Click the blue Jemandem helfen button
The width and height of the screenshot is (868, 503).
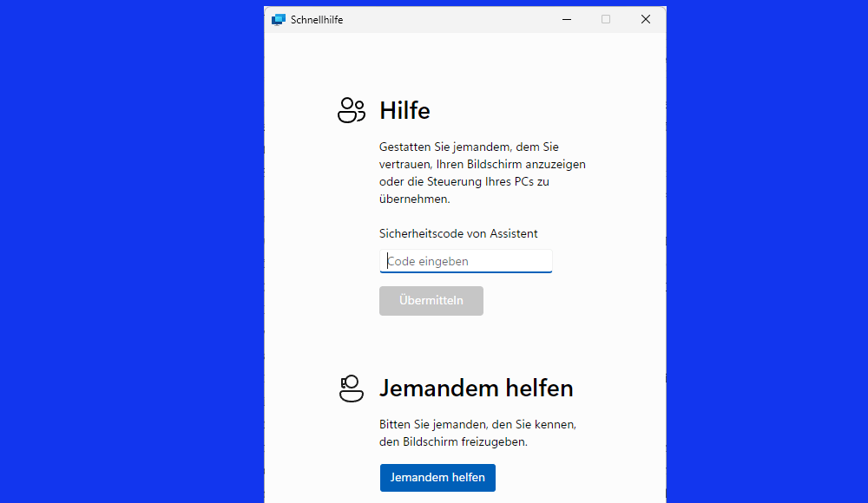(x=437, y=478)
